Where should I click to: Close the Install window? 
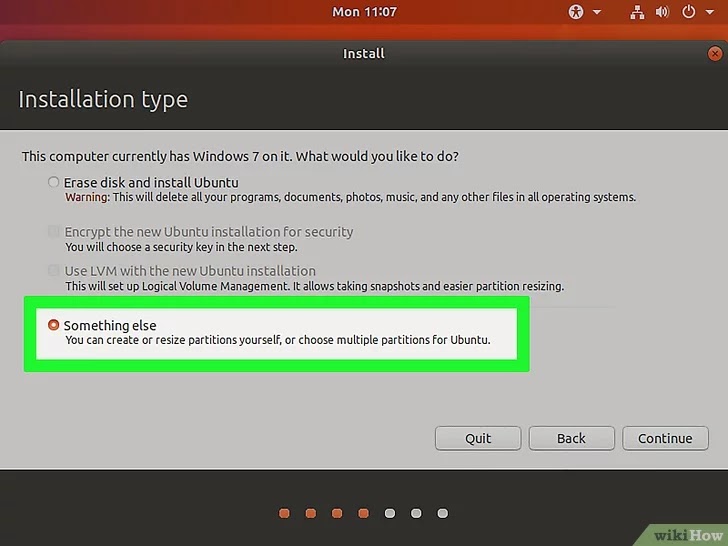tap(715, 54)
